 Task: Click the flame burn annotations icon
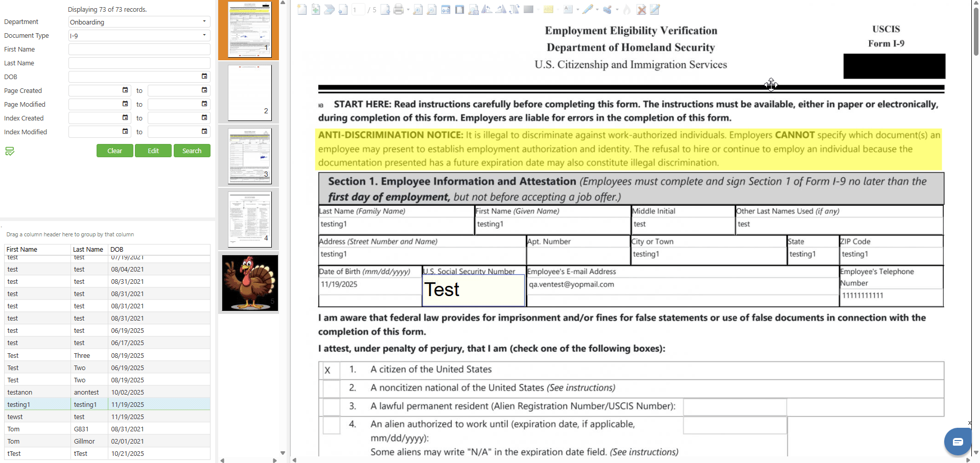[x=627, y=9]
